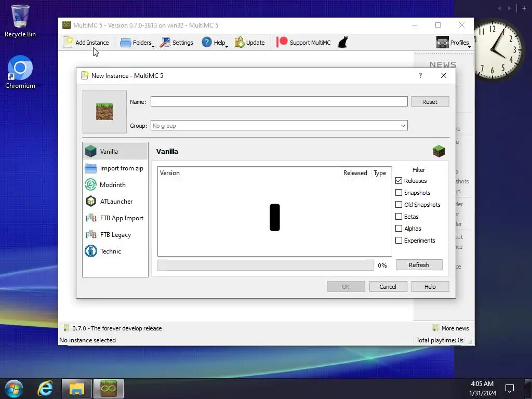Viewport: 532px width, 399px height.
Task: Open Settings from the MultiMC toolbar
Action: coord(177,43)
